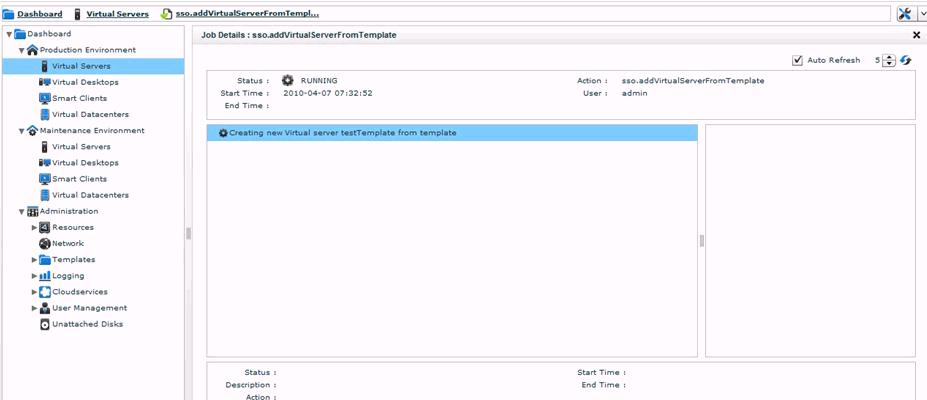Select Smart Clients icon under Maintenance

tap(44, 179)
